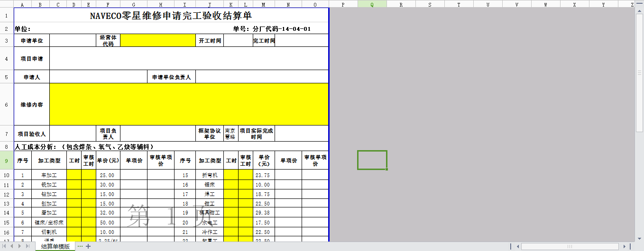Select the 23.75 price cell
The height and width of the screenshot is (251, 644).
[x=264, y=175]
